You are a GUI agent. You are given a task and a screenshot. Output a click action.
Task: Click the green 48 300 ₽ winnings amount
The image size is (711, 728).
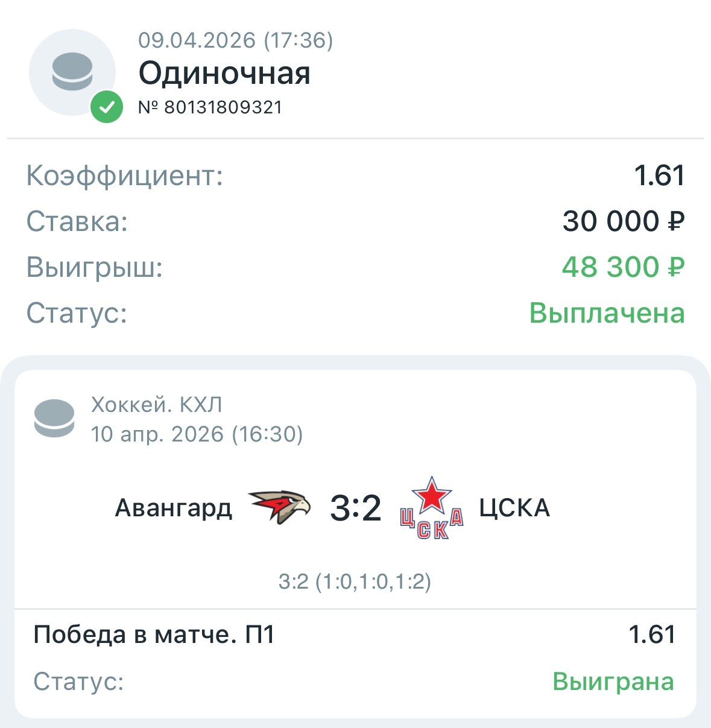point(623,267)
